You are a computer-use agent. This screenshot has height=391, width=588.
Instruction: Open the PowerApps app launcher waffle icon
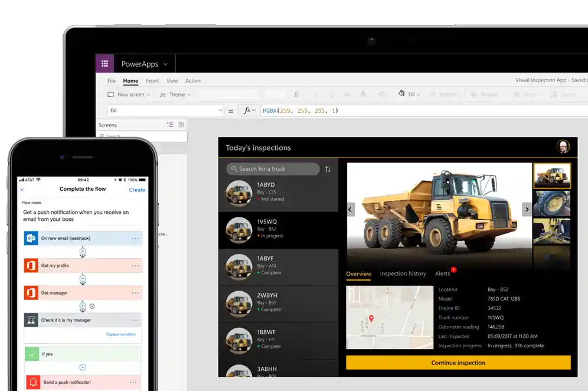(104, 64)
